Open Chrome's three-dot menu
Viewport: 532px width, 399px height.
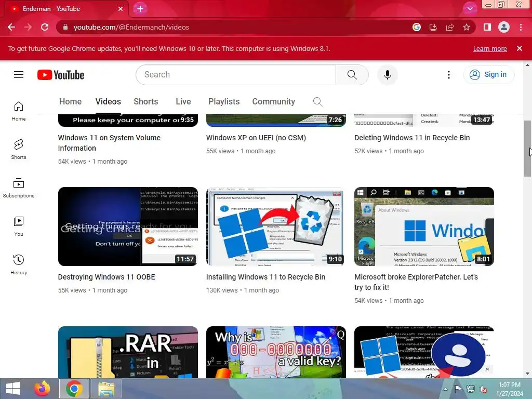521,27
